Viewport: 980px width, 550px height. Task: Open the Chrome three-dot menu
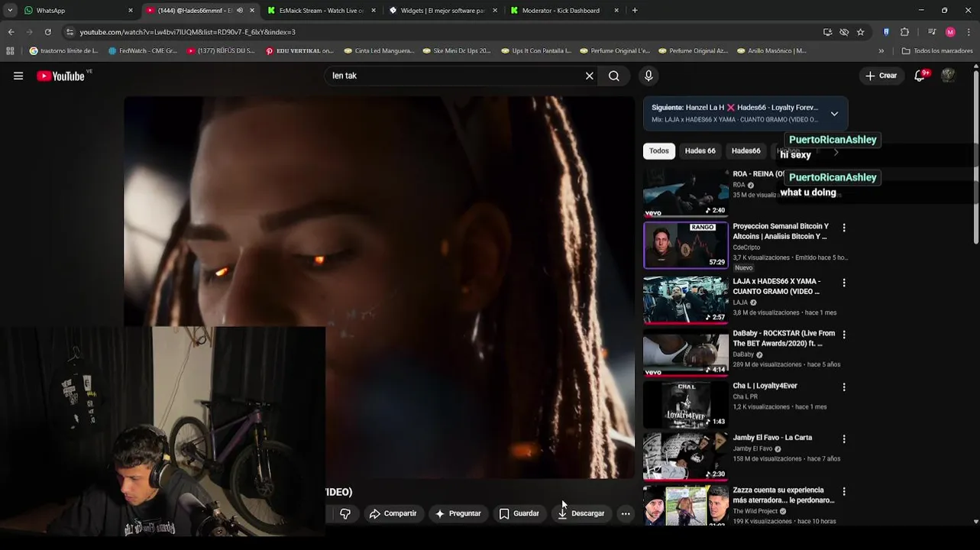pyautogui.click(x=969, y=32)
